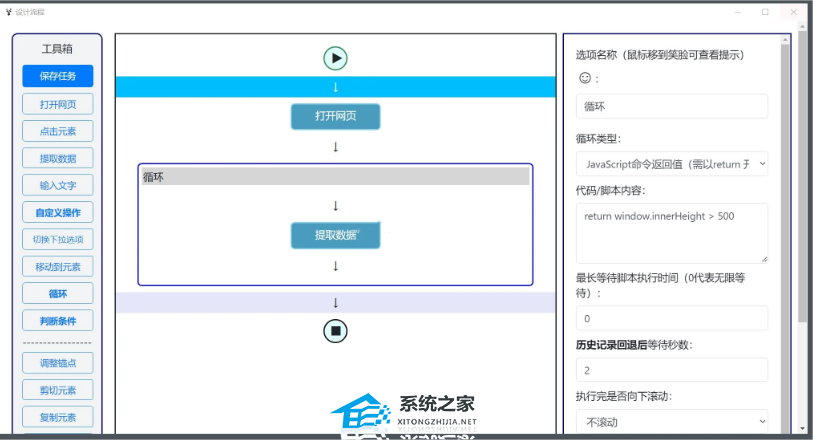
Task: Add 点击元素 from the toolbox
Action: point(58,131)
